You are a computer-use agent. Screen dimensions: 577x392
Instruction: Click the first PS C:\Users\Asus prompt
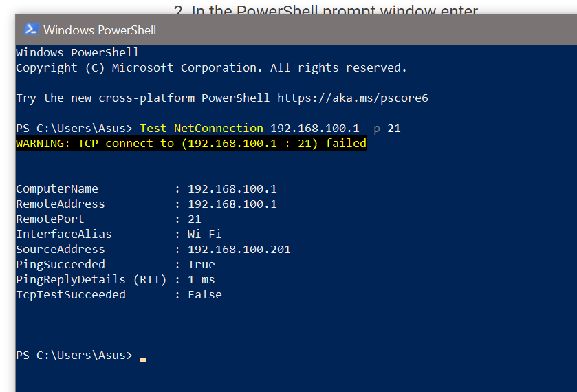click(x=74, y=128)
